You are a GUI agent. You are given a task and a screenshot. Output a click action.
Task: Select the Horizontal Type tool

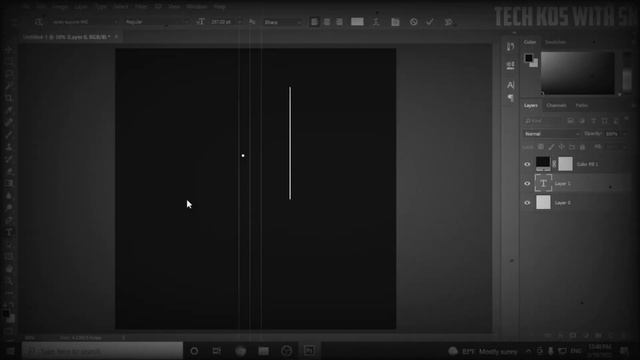(9, 232)
